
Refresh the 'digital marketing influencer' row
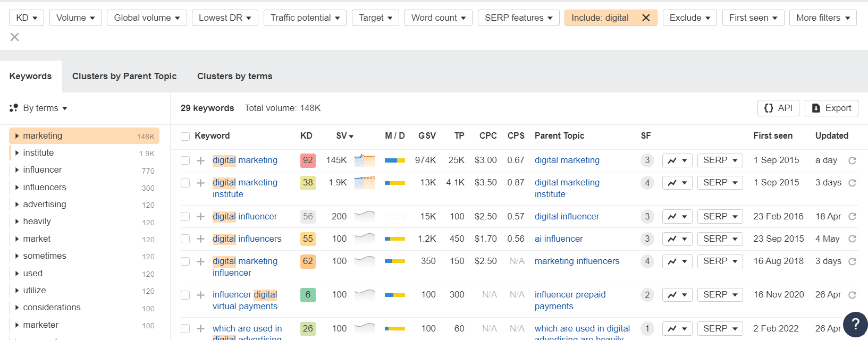[x=852, y=261]
